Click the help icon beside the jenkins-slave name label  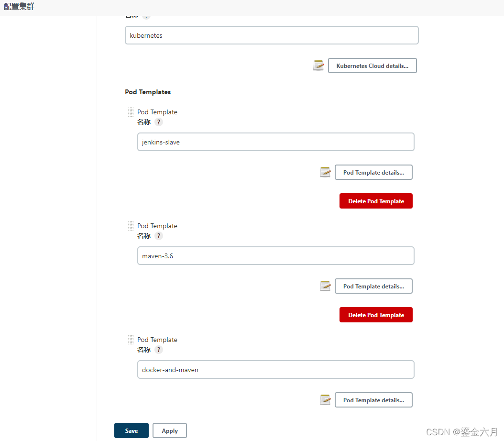[159, 122]
